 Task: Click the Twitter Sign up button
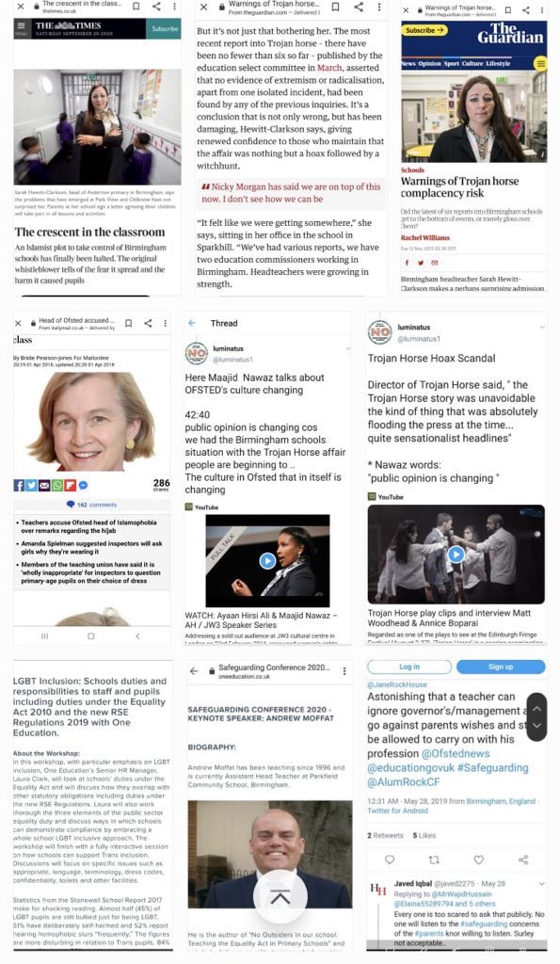(501, 667)
